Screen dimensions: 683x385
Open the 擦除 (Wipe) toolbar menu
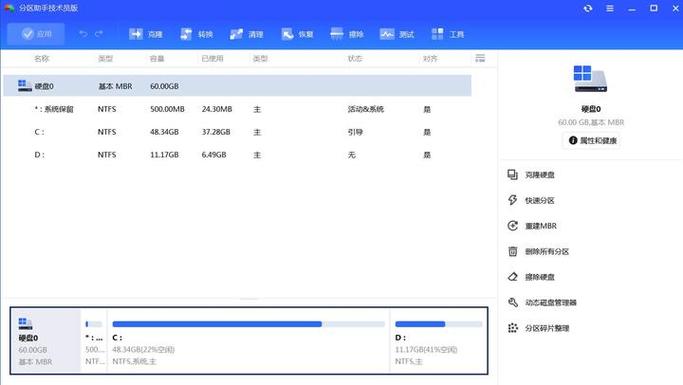pos(347,34)
